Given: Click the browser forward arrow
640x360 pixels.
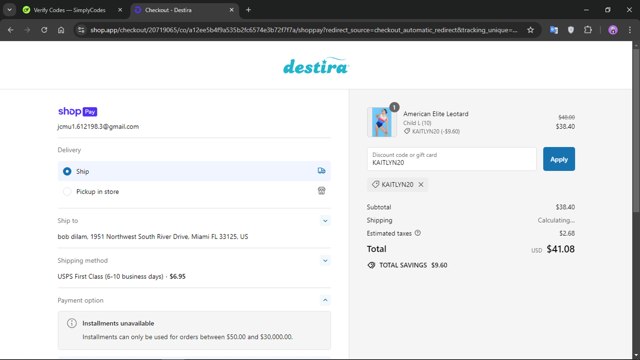Looking at the screenshot, I should pyautogui.click(x=27, y=30).
